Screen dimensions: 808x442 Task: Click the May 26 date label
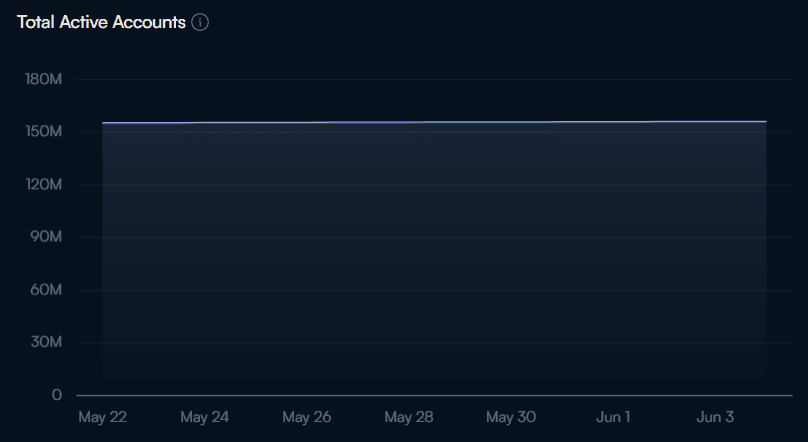[x=306, y=416]
